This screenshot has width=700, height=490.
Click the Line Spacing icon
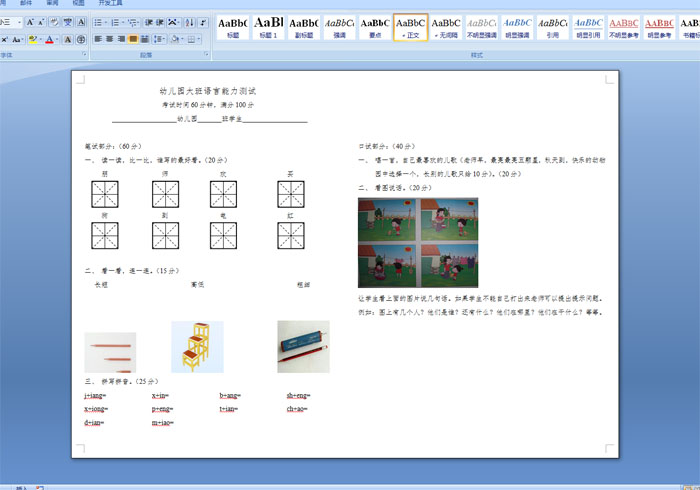[x=159, y=39]
